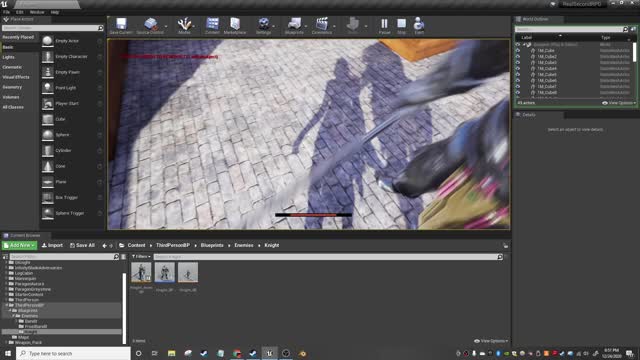Click the Add New button

pyautogui.click(x=19, y=245)
